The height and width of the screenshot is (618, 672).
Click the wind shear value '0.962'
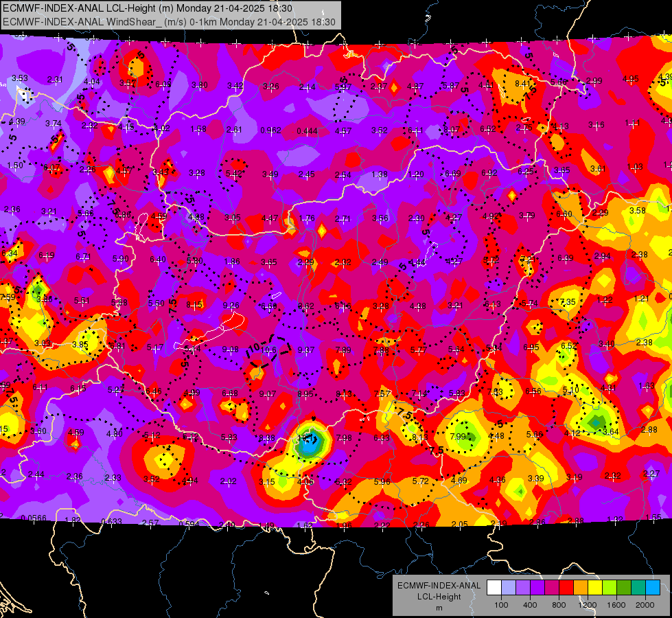(271, 130)
